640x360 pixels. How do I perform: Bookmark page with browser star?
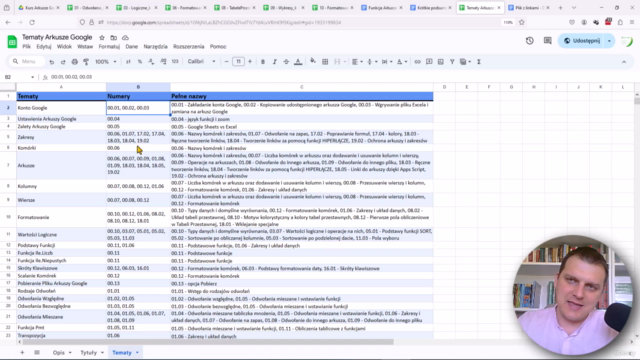click(522, 22)
